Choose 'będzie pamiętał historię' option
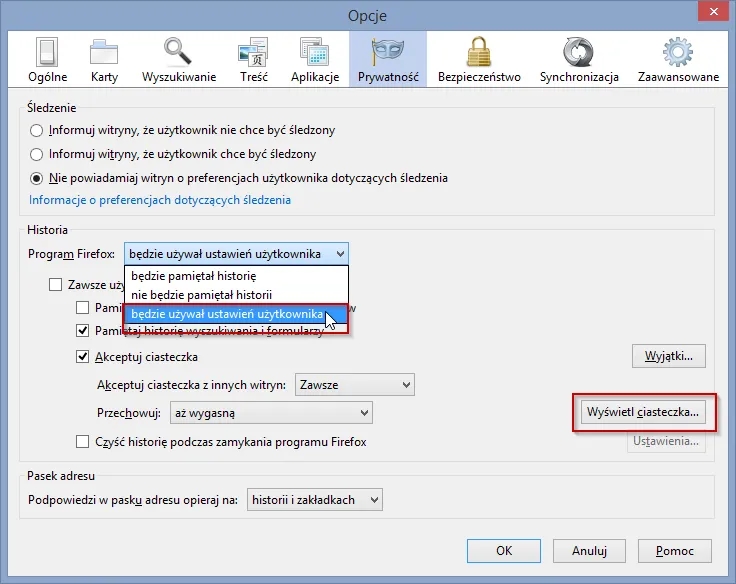 [194, 276]
